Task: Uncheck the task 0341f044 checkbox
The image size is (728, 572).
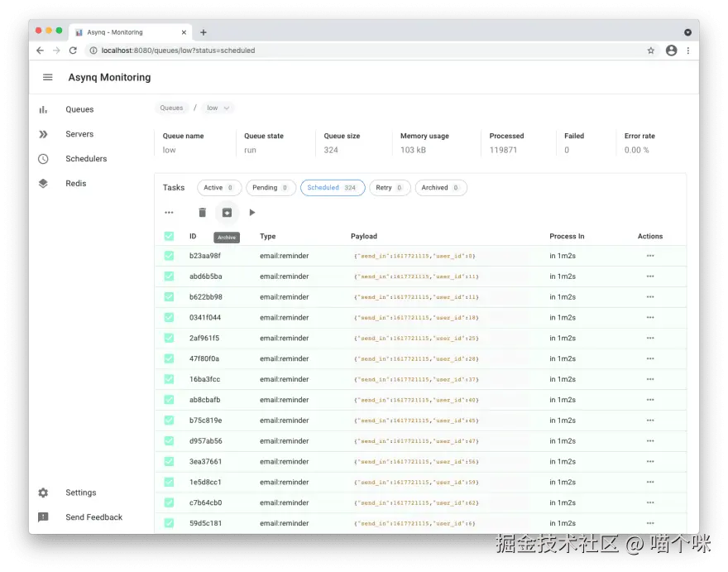Action: click(169, 317)
